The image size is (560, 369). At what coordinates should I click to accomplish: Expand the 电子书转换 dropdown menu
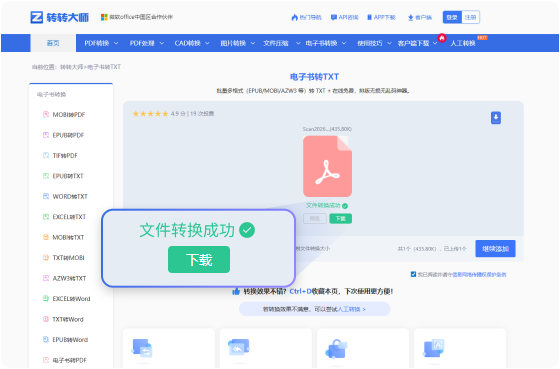coord(326,43)
